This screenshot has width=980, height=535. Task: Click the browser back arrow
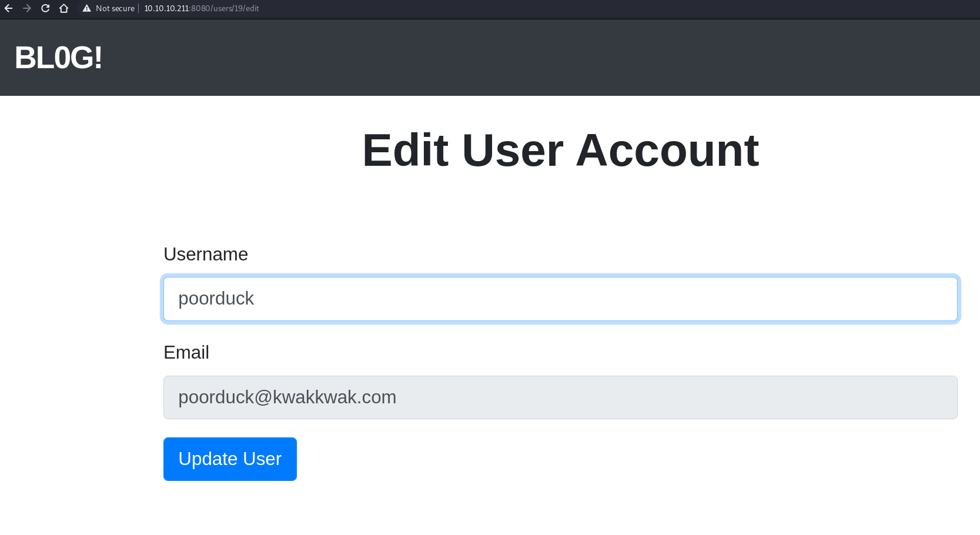tap(9, 8)
